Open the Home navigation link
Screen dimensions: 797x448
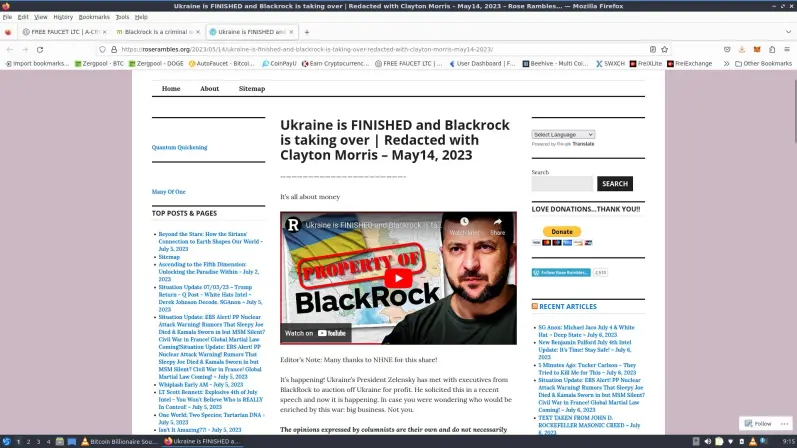pos(171,88)
